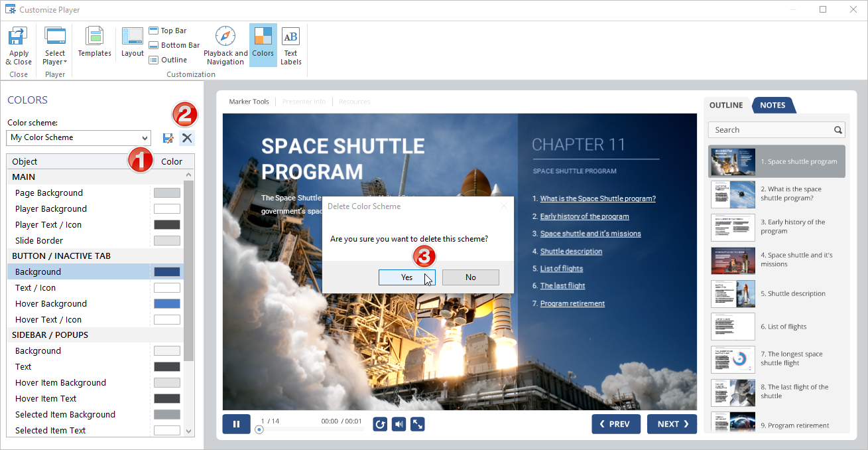Toggle the Bottom Bar option
This screenshot has height=450, width=868.
tap(174, 45)
